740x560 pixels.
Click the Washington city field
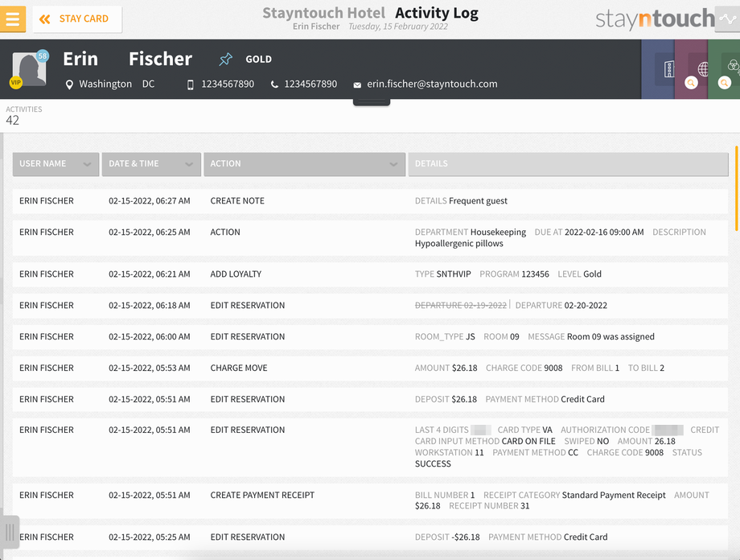pos(105,84)
